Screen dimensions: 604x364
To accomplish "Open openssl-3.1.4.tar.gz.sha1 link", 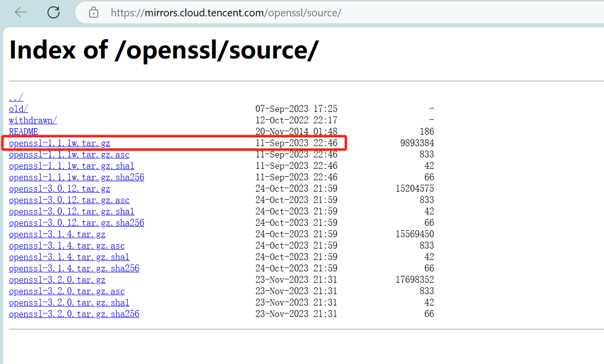I will tap(69, 257).
